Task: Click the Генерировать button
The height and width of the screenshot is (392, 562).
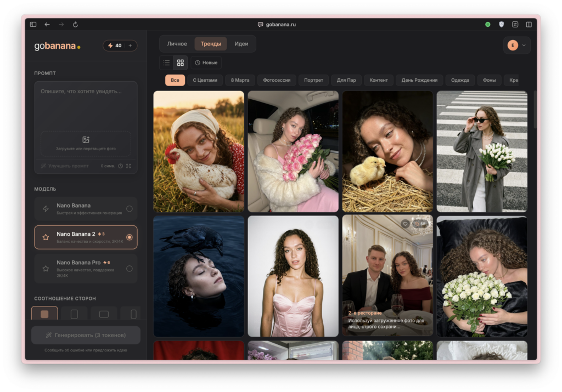Action: click(86, 335)
